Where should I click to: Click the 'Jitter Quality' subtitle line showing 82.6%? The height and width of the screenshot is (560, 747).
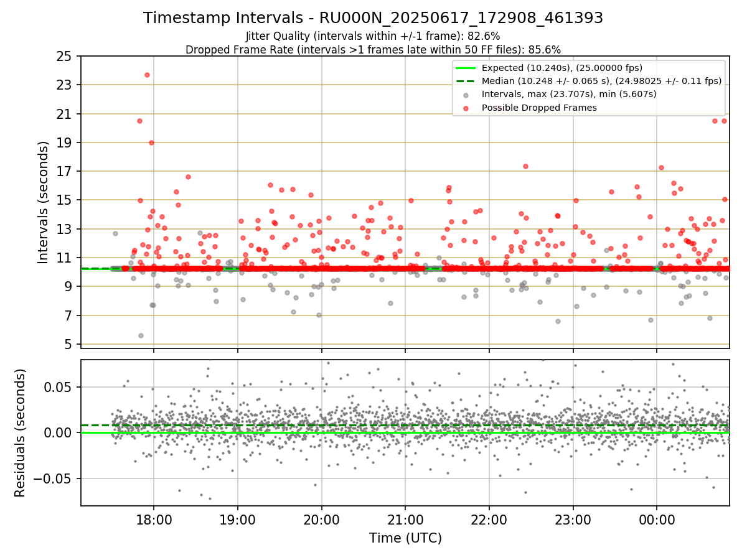coord(373,37)
